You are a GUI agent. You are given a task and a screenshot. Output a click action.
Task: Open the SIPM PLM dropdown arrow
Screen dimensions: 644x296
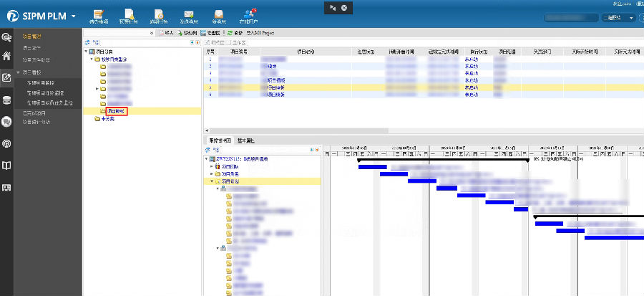click(x=74, y=15)
